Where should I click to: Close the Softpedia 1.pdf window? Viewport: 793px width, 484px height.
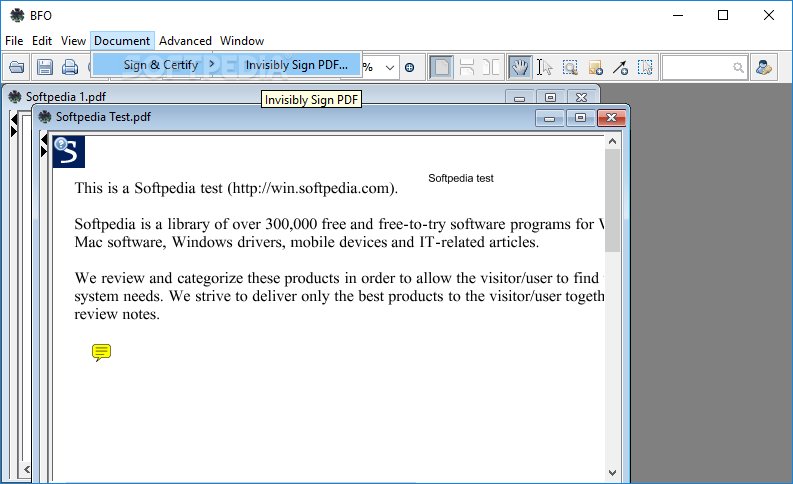point(582,97)
